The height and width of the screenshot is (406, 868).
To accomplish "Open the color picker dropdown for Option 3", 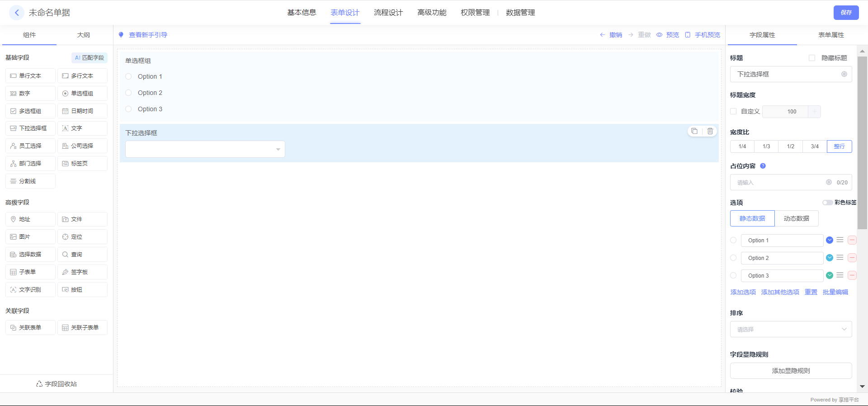I will pyautogui.click(x=830, y=275).
